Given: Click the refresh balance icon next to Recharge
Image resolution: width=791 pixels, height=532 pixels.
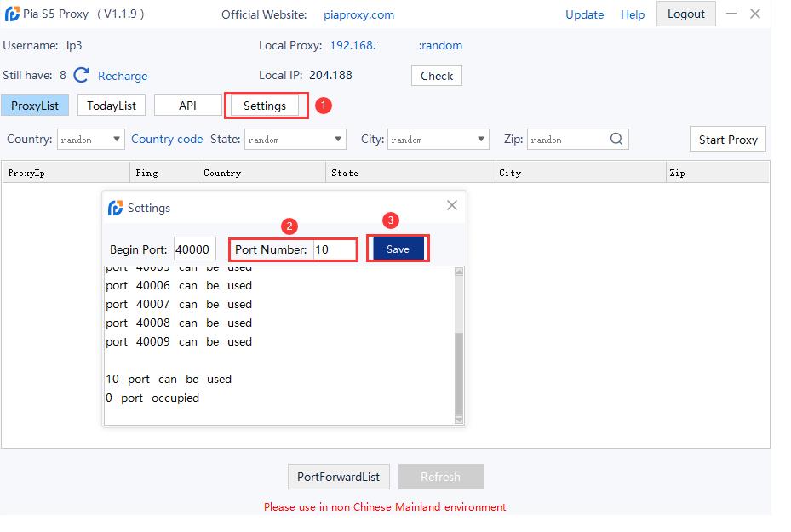Looking at the screenshot, I should pos(81,75).
